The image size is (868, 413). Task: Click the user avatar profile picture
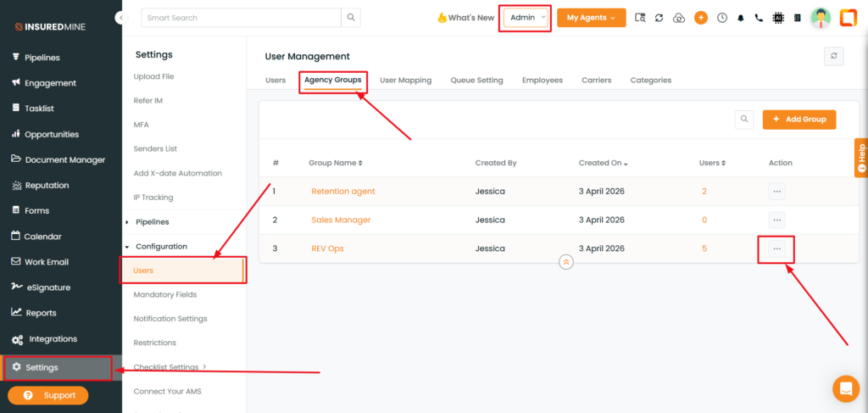pos(820,18)
